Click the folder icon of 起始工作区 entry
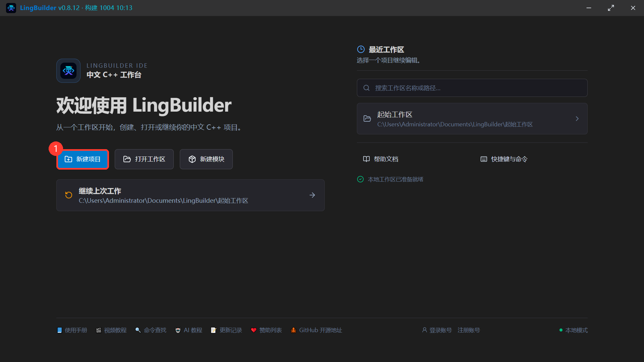The height and width of the screenshot is (362, 644). [x=367, y=119]
